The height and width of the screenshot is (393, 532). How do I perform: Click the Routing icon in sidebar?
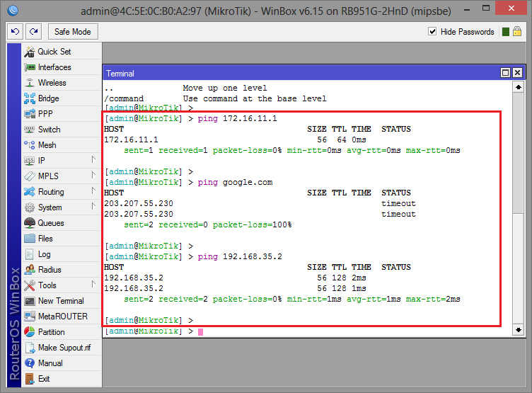pos(30,192)
